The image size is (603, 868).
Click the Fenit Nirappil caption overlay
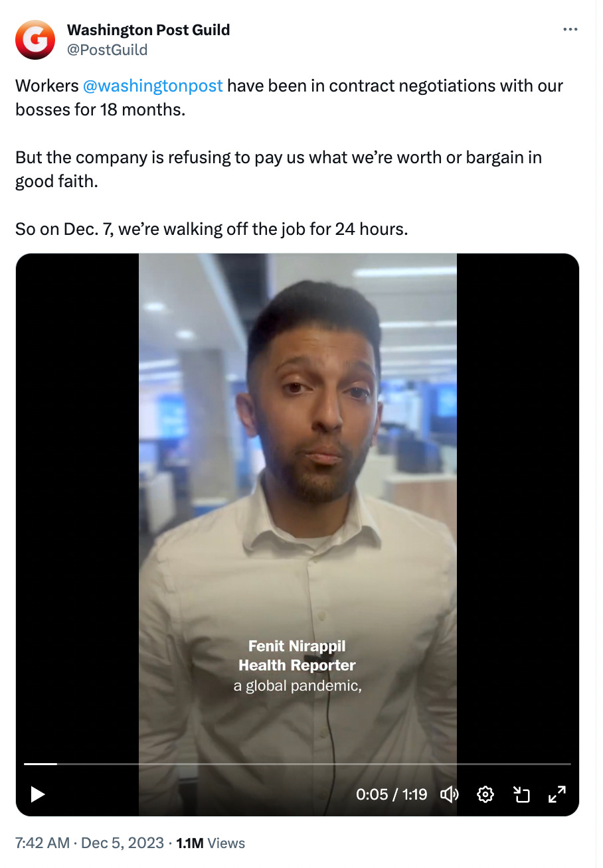297,656
